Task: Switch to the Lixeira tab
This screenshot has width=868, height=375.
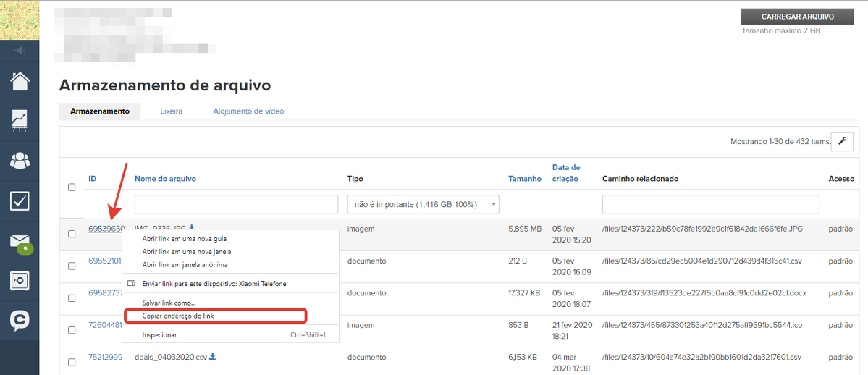Action: pos(171,111)
